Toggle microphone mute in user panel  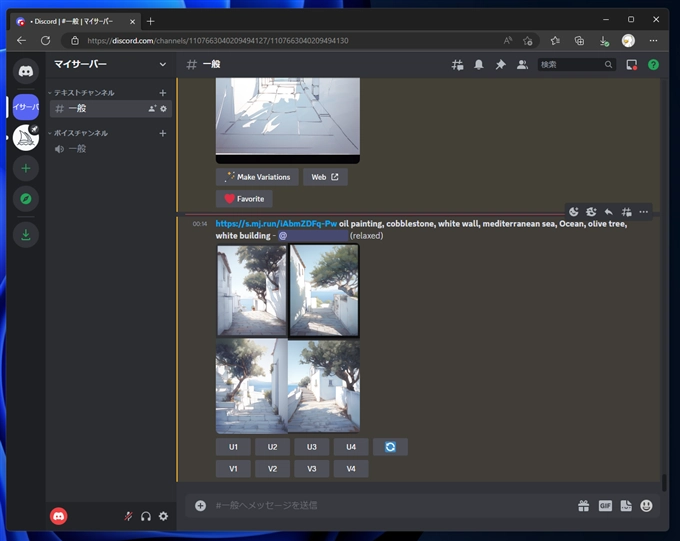(128, 516)
